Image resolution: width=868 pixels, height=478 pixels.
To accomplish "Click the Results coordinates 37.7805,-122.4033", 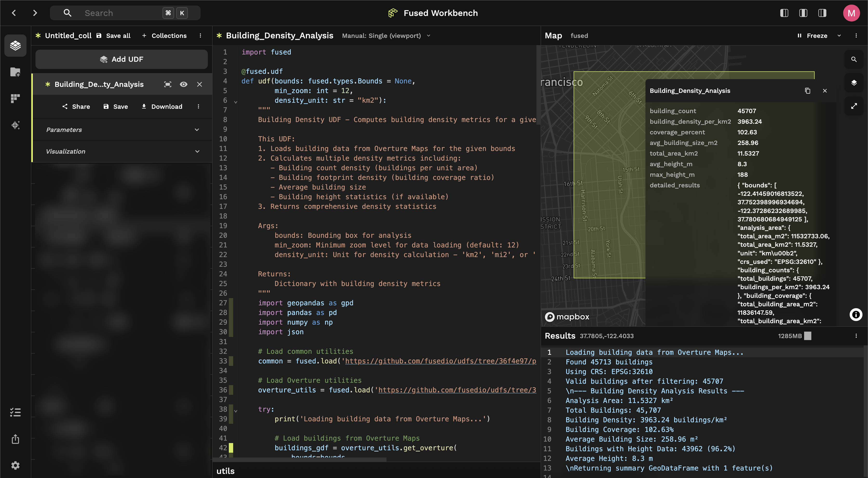I will coord(607,336).
